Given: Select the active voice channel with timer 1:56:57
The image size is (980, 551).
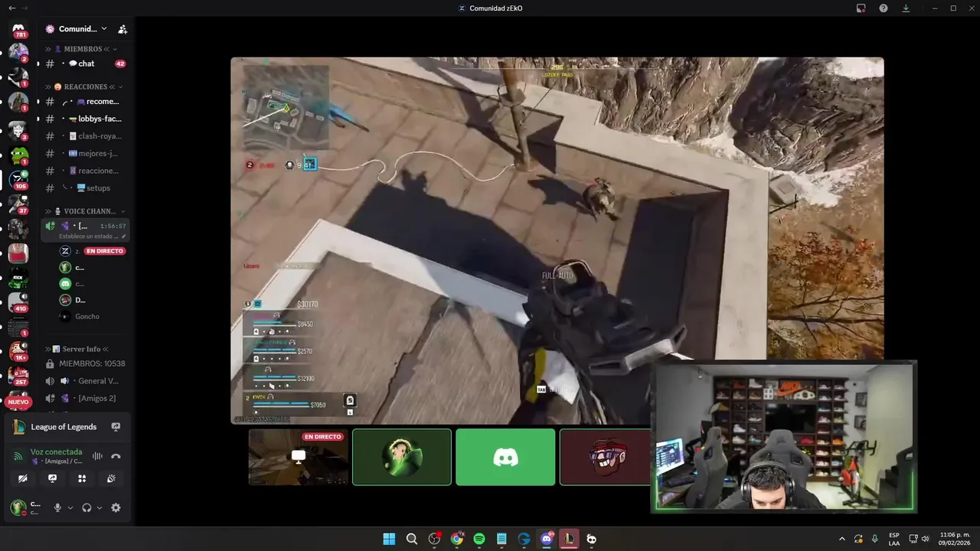Looking at the screenshot, I should (85, 226).
